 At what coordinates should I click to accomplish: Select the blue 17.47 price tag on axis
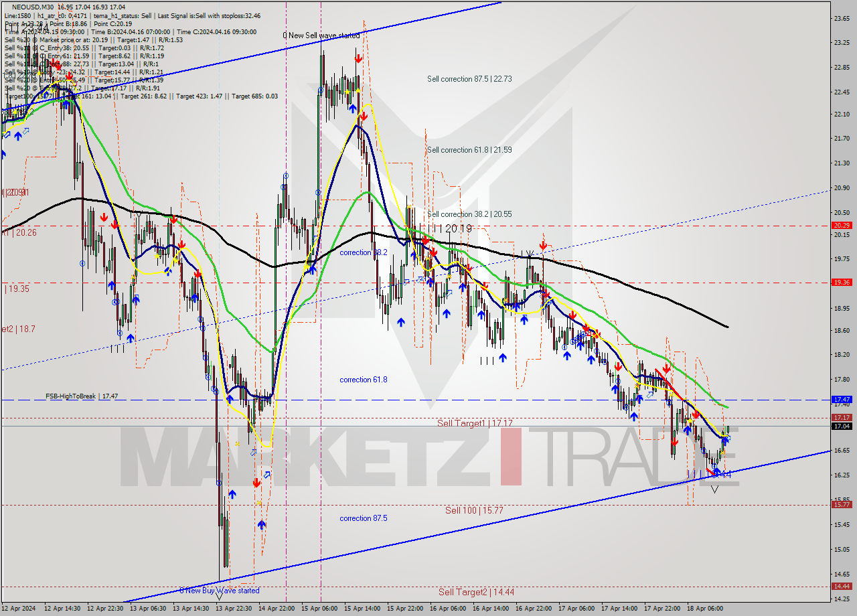point(842,399)
